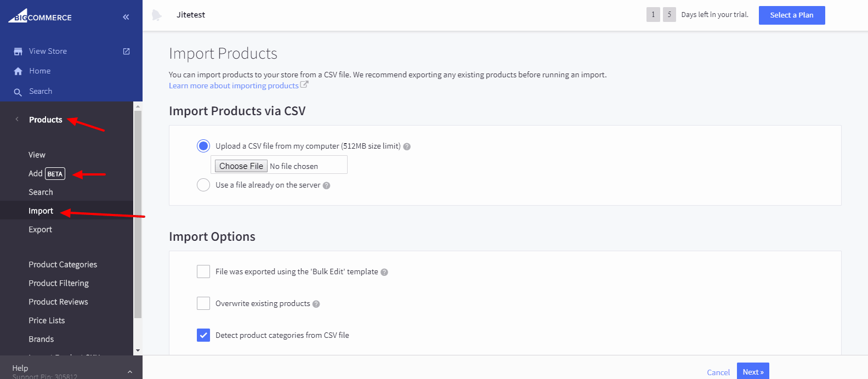Viewport: 868px width, 379px height.
Task: Open the Export menu item
Action: (x=40, y=229)
